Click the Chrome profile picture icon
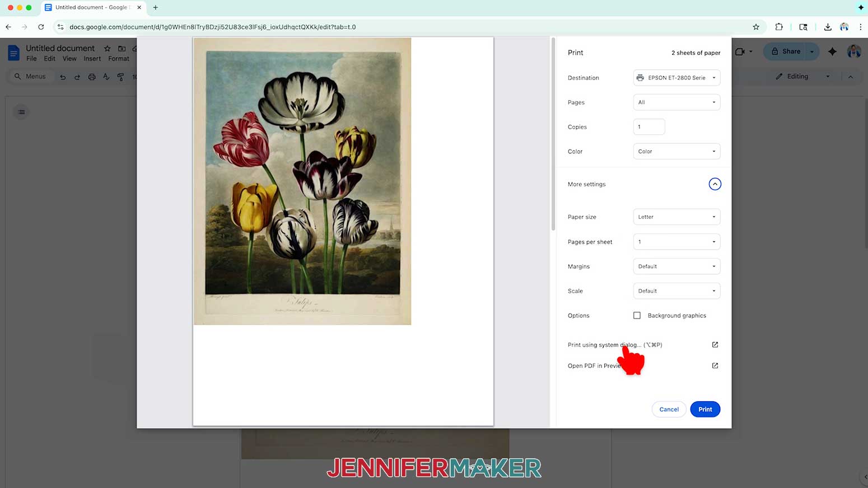The image size is (868, 488). [844, 27]
